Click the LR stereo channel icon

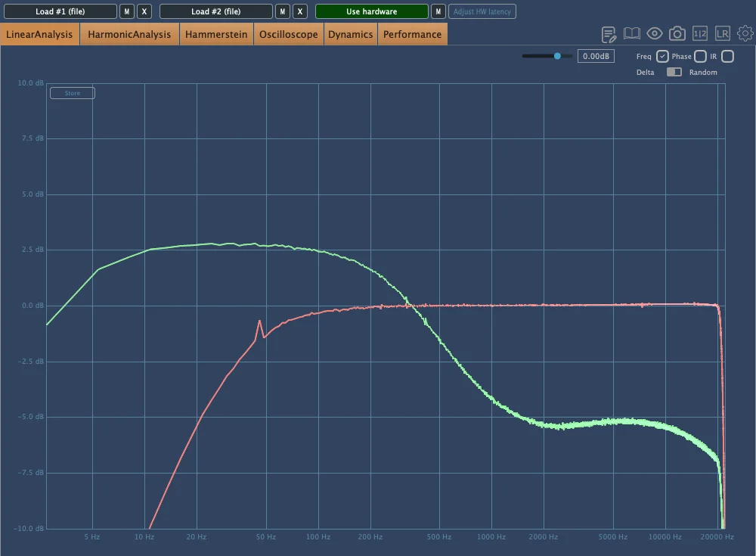(723, 34)
